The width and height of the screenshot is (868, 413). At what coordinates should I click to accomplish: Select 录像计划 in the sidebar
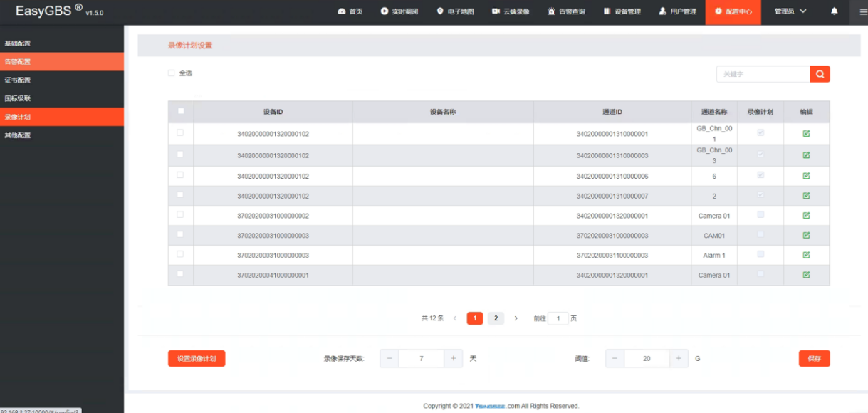[x=62, y=117]
